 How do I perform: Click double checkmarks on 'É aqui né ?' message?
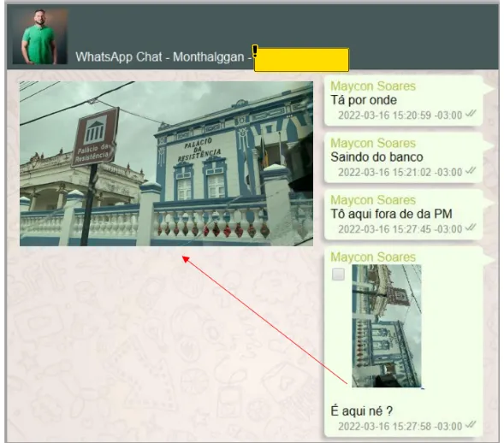471,424
